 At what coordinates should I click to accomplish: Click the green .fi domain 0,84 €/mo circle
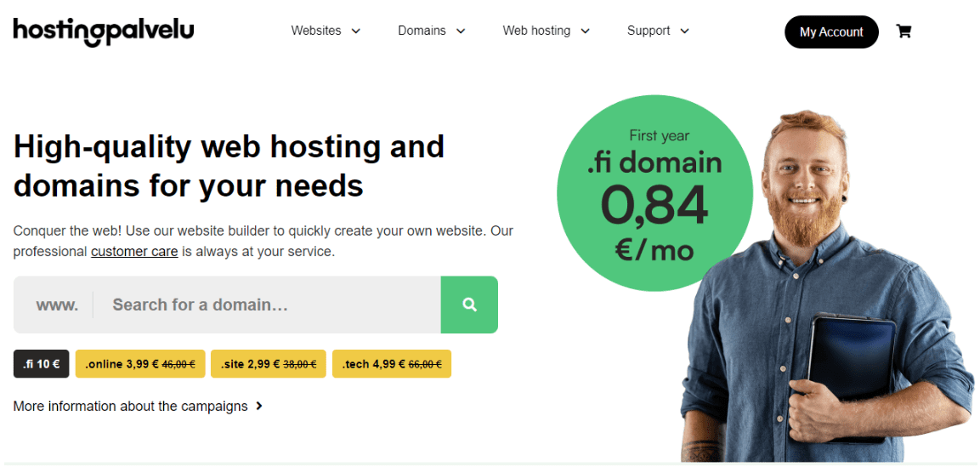click(654, 194)
